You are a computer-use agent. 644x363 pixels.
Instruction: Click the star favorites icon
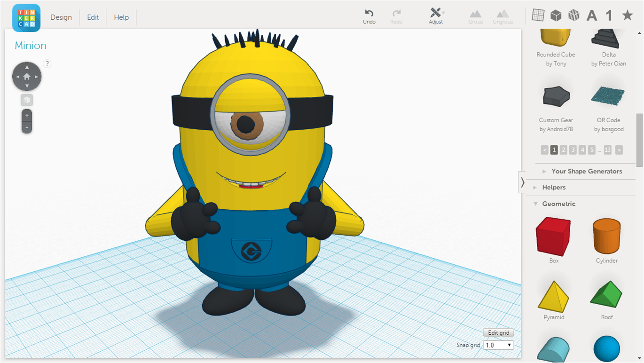pyautogui.click(x=627, y=16)
